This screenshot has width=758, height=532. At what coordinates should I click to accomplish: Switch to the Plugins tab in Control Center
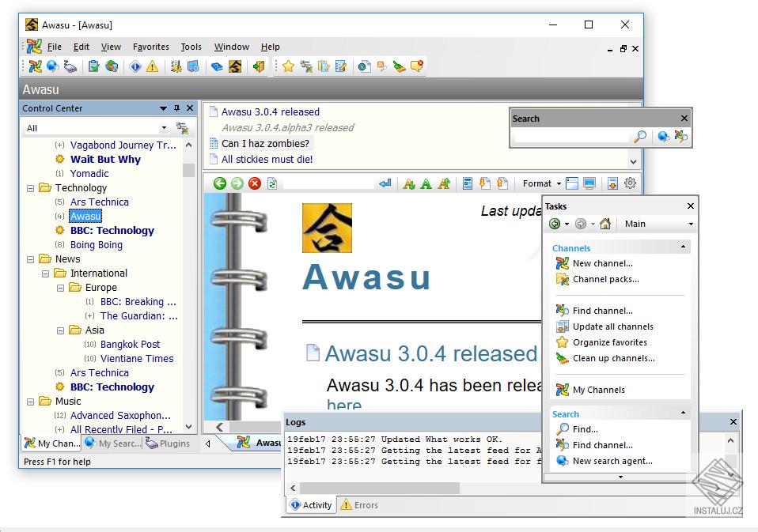pos(167,443)
